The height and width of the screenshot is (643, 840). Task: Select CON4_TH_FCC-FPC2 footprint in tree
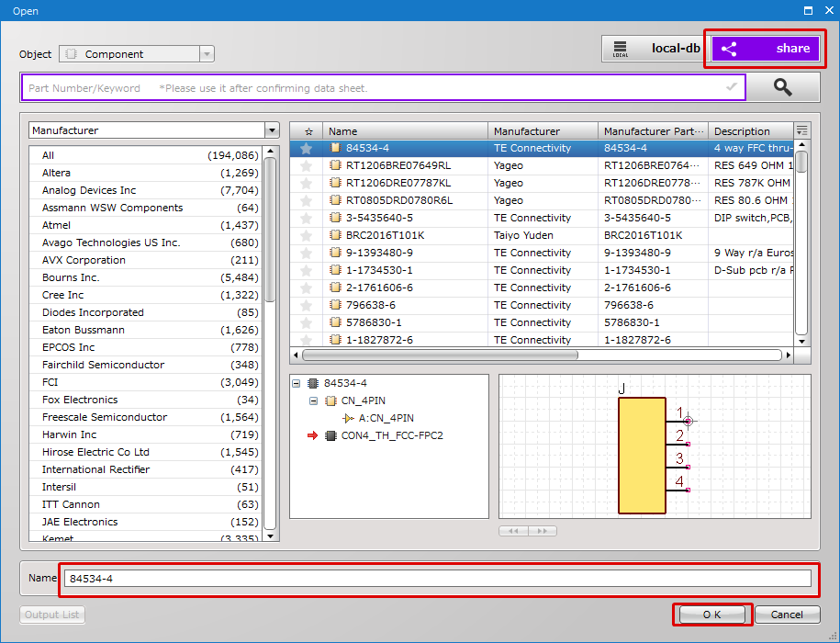(x=392, y=435)
